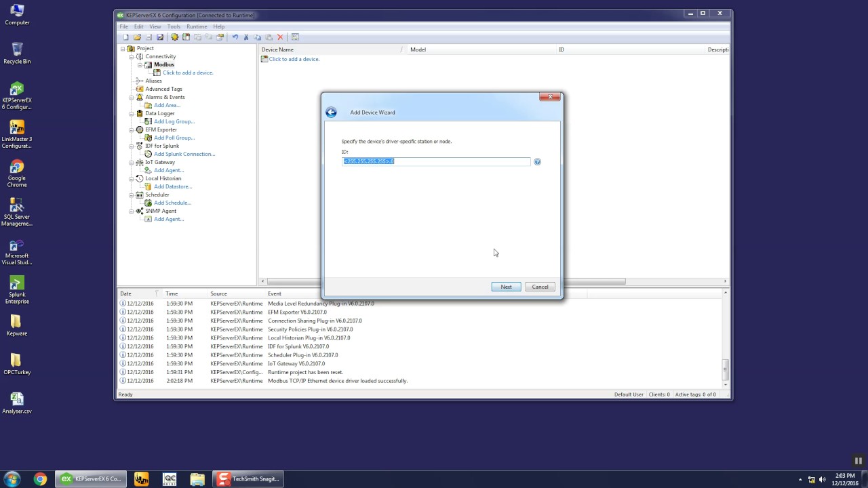Click the Device Name column header
The image size is (868, 488).
pos(332,49)
